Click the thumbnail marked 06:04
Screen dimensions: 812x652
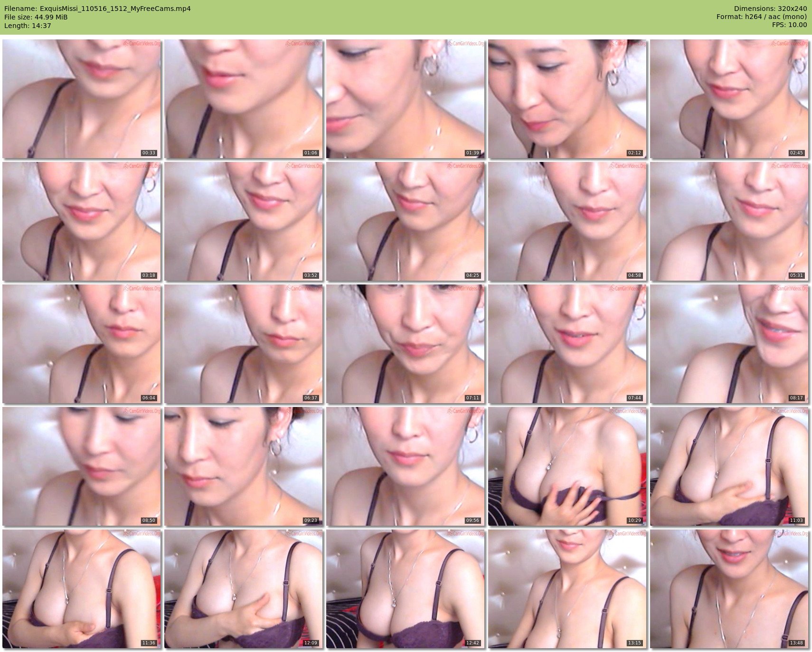pos(82,344)
